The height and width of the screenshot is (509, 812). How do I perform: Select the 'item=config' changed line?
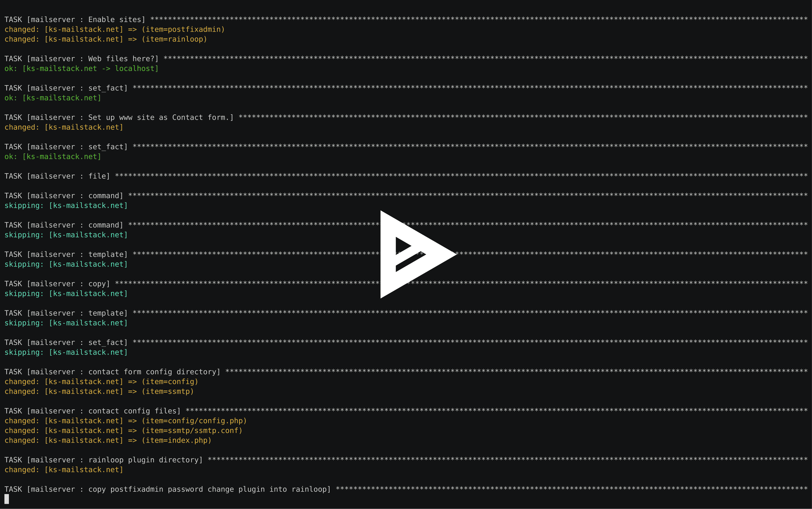(x=101, y=382)
